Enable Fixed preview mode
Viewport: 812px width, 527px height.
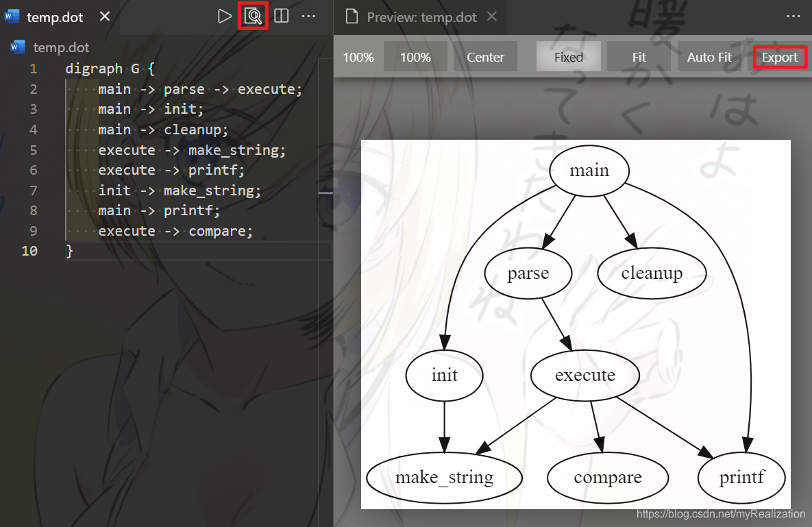(x=568, y=57)
